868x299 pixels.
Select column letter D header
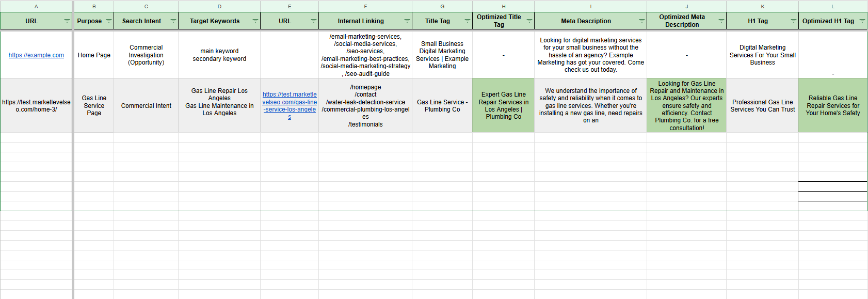(219, 6)
